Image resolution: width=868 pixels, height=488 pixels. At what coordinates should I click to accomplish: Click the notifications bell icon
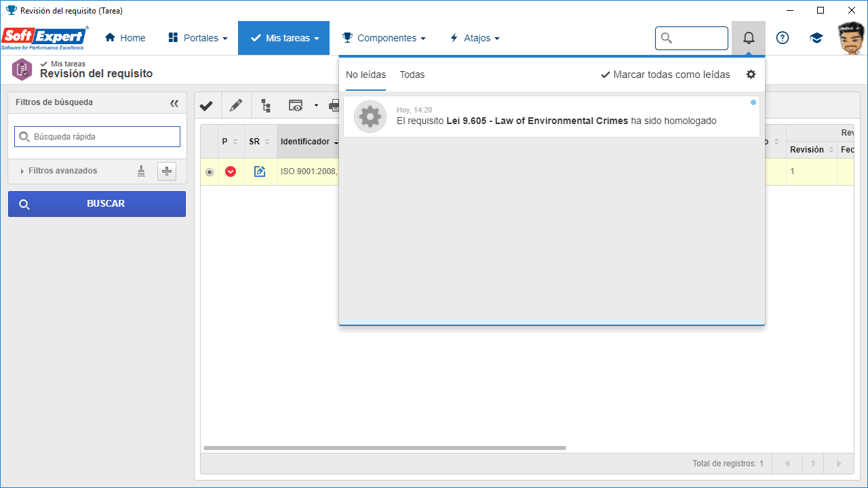(x=749, y=38)
